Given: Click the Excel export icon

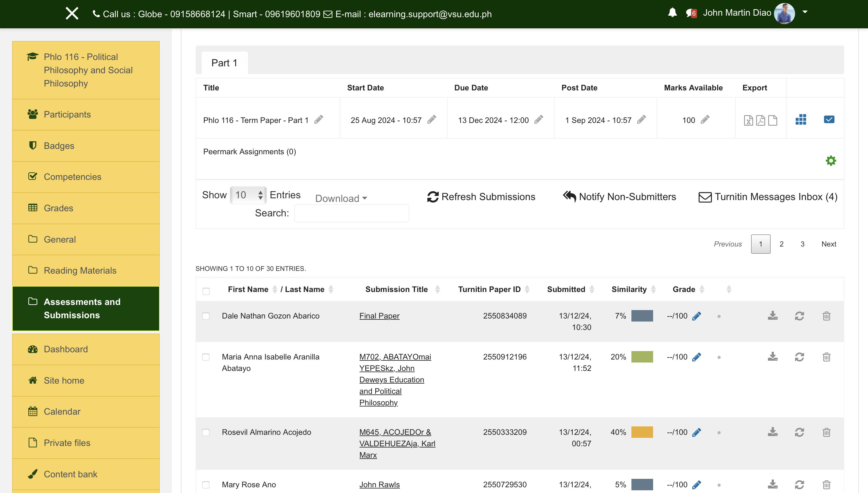Looking at the screenshot, I should [748, 120].
